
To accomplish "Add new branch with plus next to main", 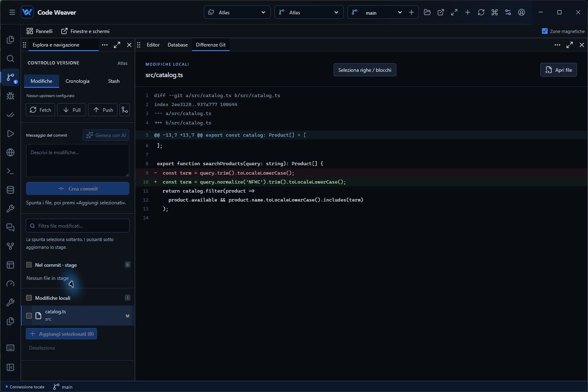I will click(x=411, y=12).
